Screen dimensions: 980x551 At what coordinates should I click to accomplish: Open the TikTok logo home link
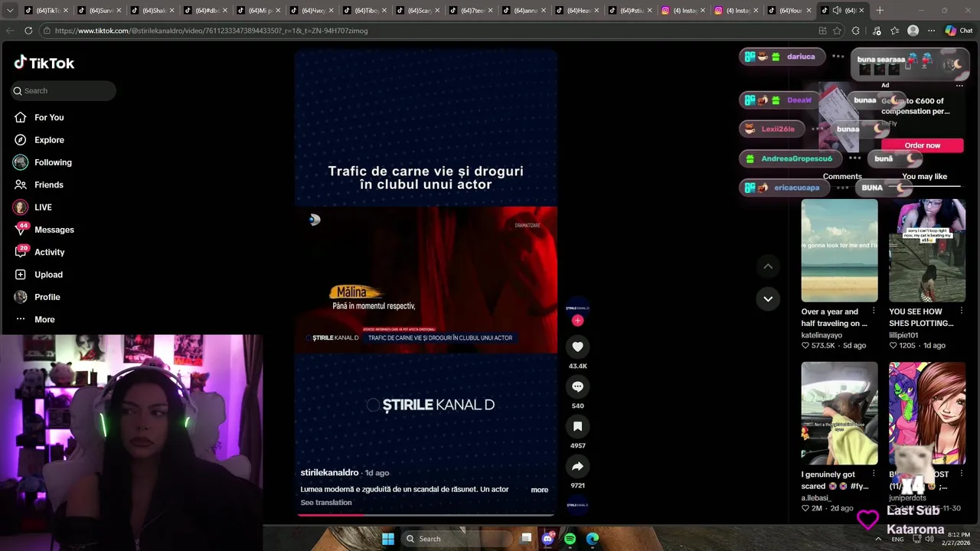click(x=44, y=63)
